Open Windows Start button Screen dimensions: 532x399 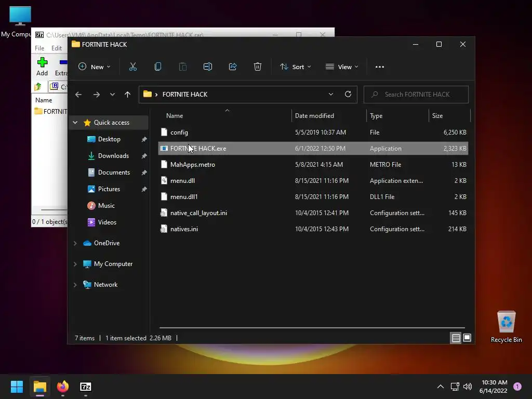pos(17,387)
